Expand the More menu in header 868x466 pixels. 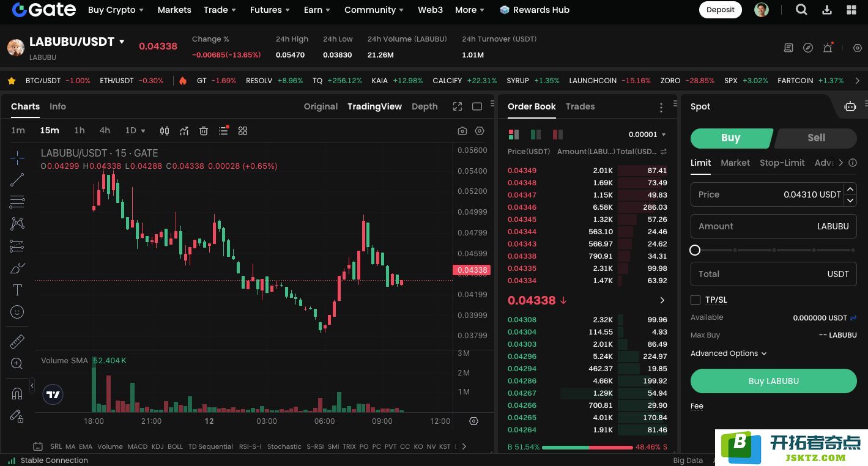[x=470, y=10]
